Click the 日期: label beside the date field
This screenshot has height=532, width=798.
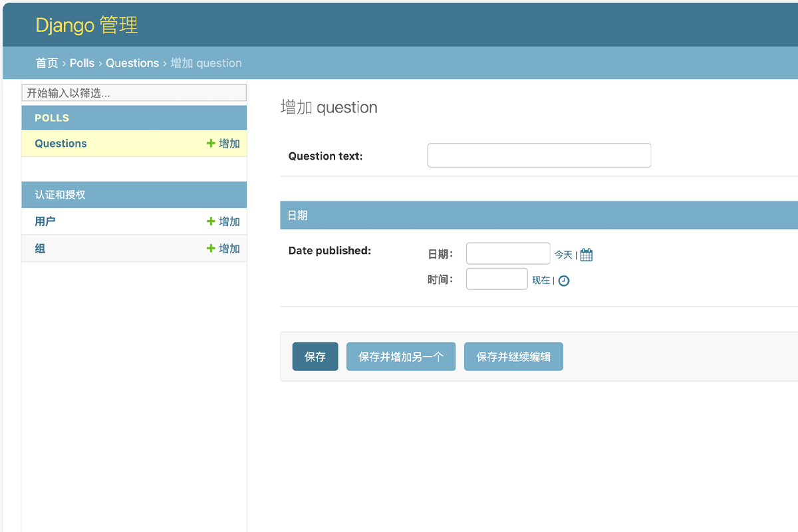click(x=440, y=254)
